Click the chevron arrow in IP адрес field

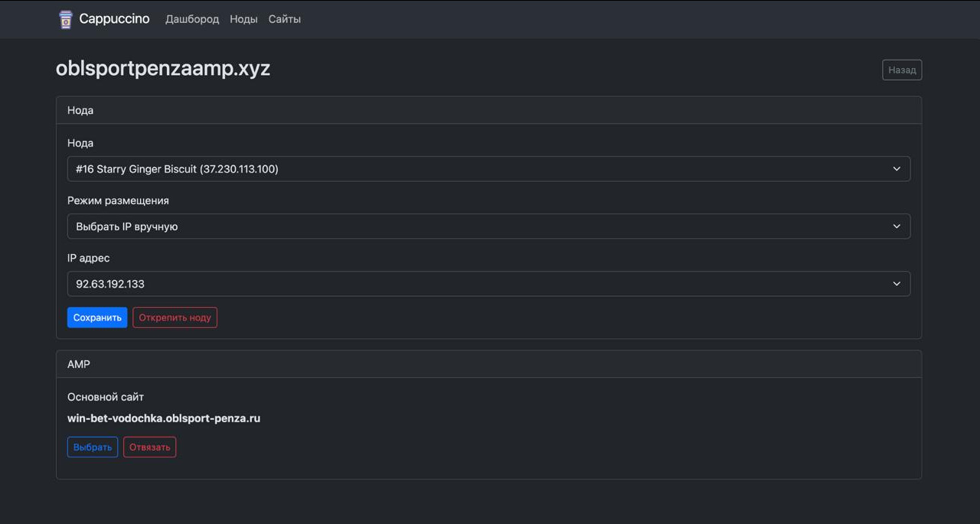point(897,284)
